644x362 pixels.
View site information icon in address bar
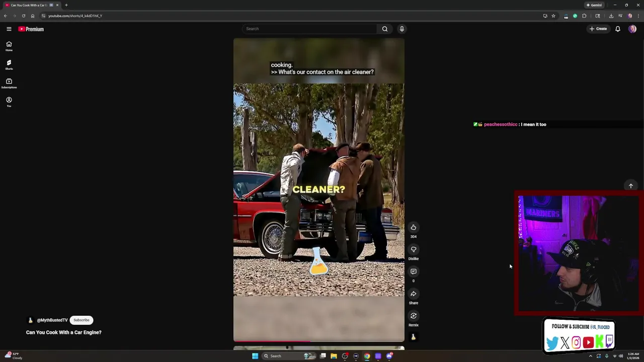(43, 16)
